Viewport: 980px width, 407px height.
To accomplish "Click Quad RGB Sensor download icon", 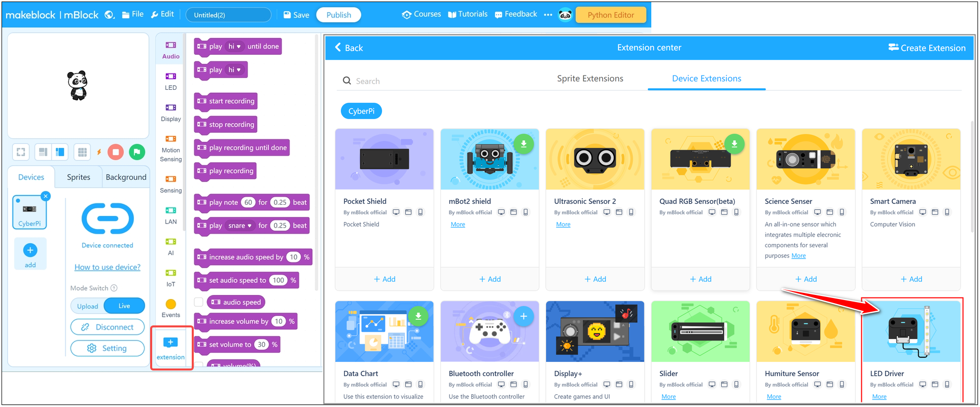I will pos(734,144).
